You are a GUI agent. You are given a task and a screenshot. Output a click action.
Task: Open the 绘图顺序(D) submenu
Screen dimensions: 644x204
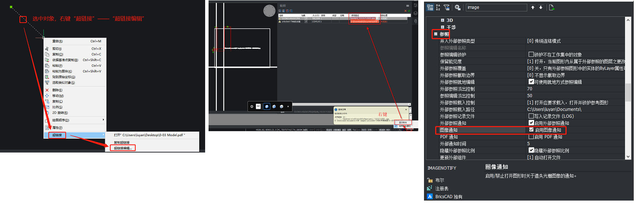pos(61,120)
